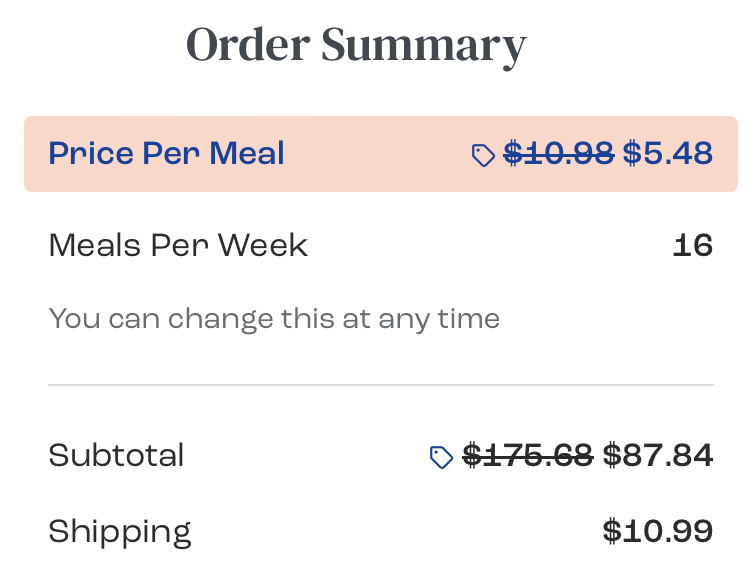
Task: Click the discount tag icon beside Subtotal
Action: pos(441,457)
